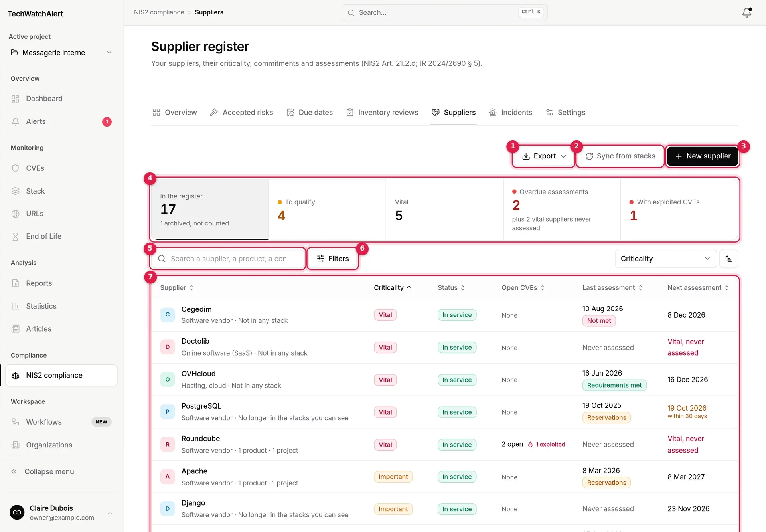Screen dimensions: 766x532
Task: Sort table by Open CVEs column
Action: point(523,288)
